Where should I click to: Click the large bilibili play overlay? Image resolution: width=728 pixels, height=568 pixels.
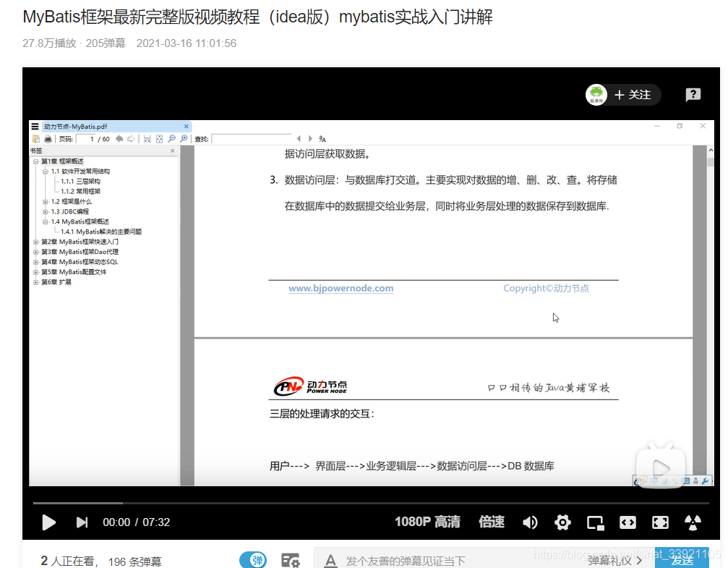660,466
